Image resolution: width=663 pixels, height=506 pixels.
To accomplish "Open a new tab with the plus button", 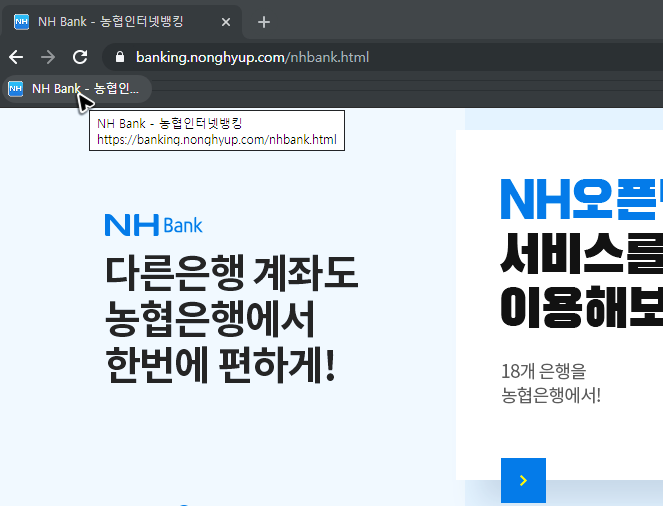I will [x=264, y=22].
